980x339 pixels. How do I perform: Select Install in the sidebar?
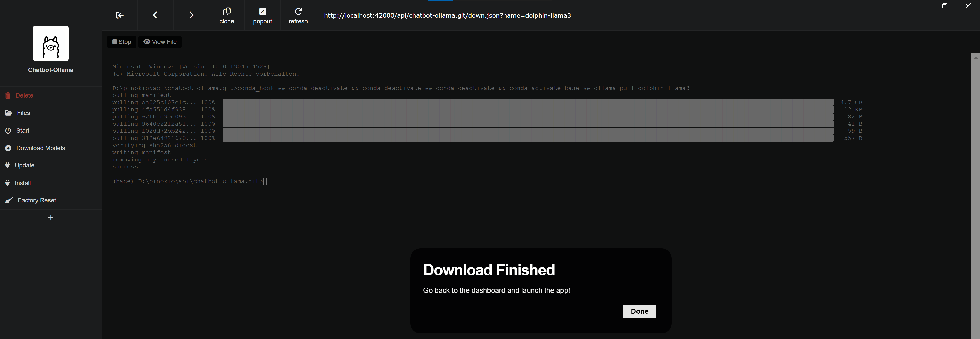(x=51, y=183)
